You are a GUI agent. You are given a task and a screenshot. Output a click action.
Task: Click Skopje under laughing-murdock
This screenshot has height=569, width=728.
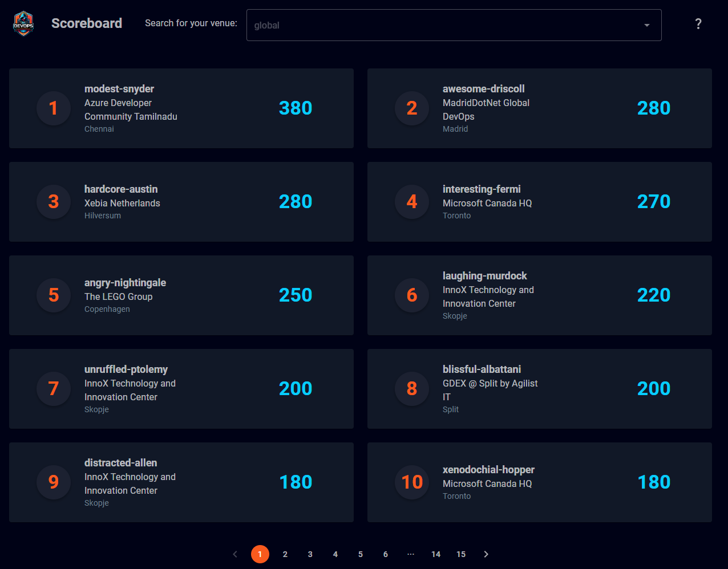point(455,316)
